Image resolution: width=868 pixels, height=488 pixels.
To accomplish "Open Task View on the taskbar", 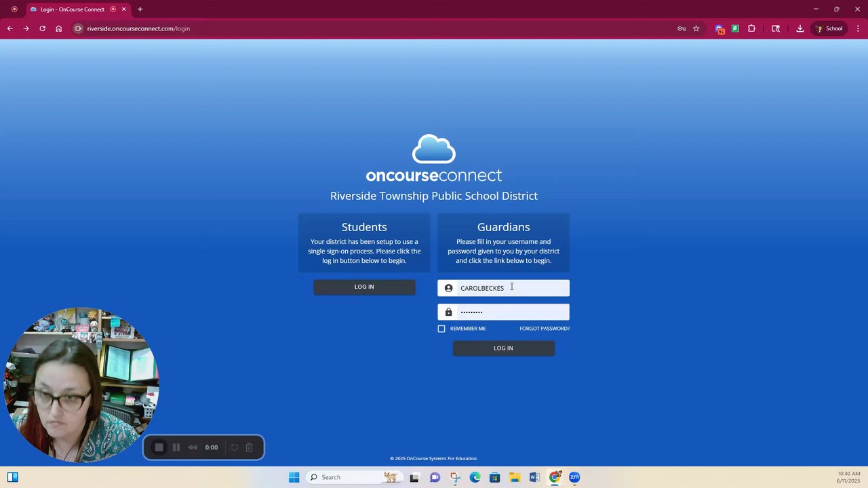I will coord(414,477).
